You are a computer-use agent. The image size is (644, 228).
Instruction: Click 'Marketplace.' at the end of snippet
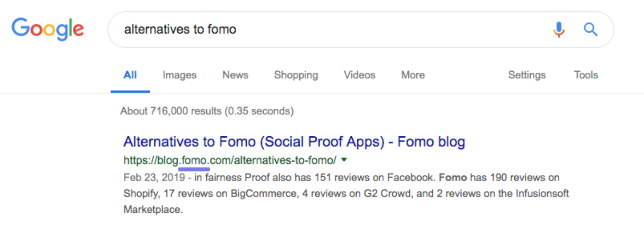pos(153,209)
